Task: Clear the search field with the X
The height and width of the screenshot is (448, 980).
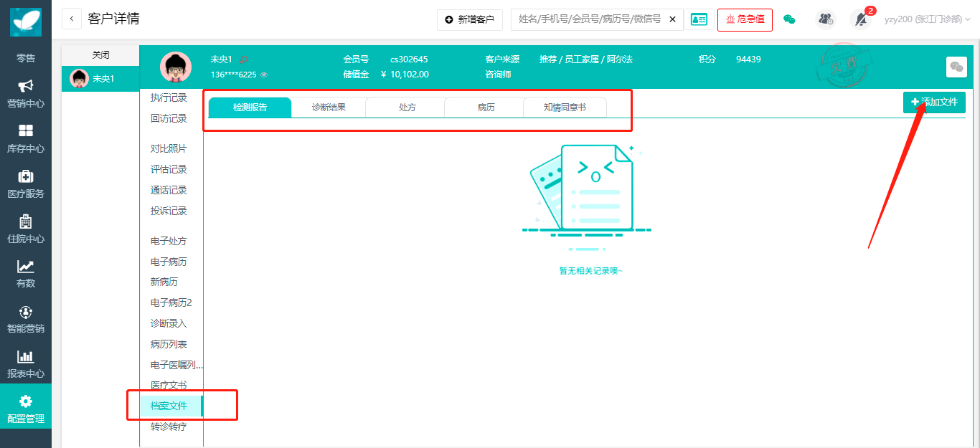Action: coord(672,19)
